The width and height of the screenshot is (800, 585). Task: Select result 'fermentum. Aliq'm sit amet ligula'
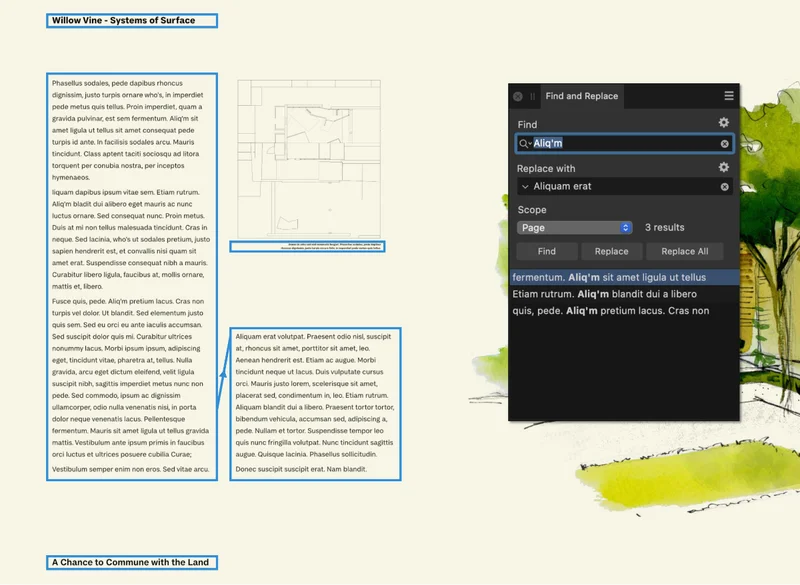[x=624, y=277]
